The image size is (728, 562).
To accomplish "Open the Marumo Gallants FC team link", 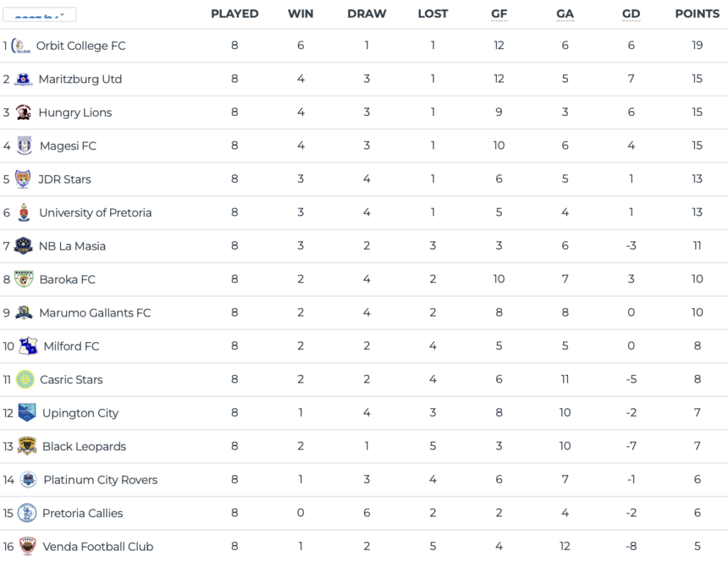I will [95, 313].
